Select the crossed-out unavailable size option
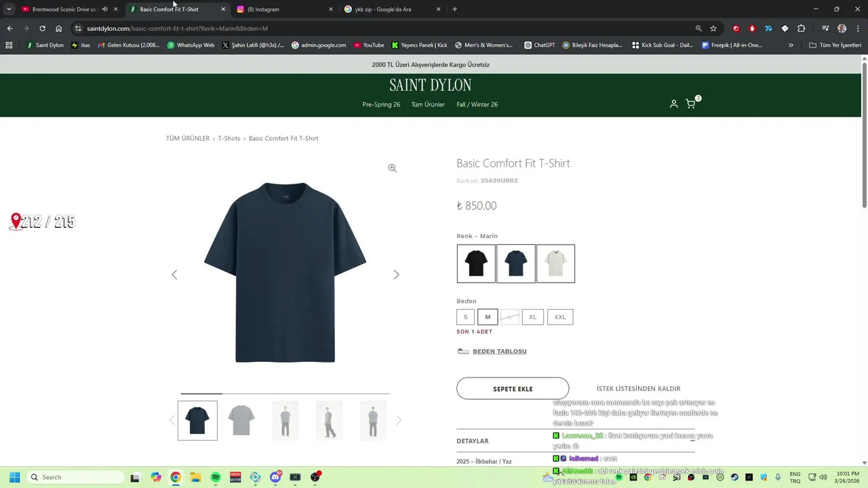 click(x=510, y=317)
